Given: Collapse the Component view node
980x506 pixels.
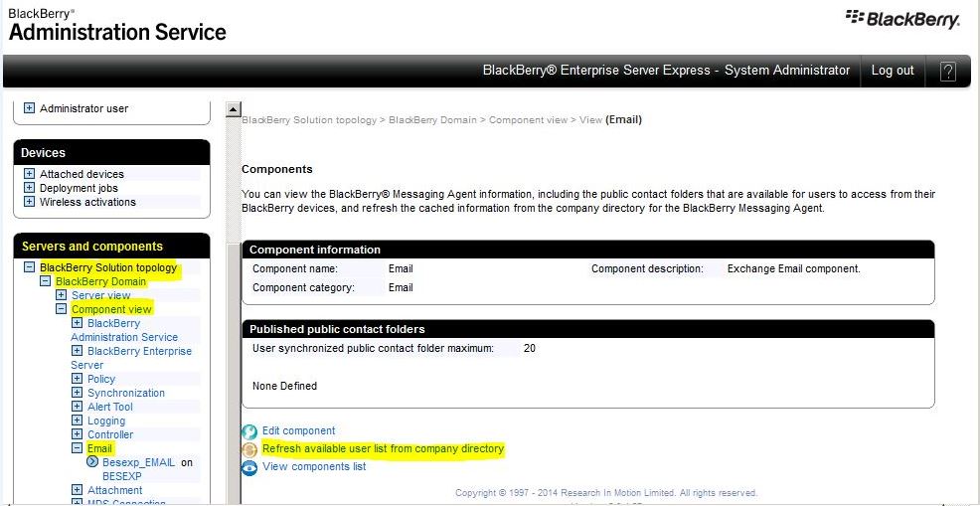Looking at the screenshot, I should coord(61,309).
